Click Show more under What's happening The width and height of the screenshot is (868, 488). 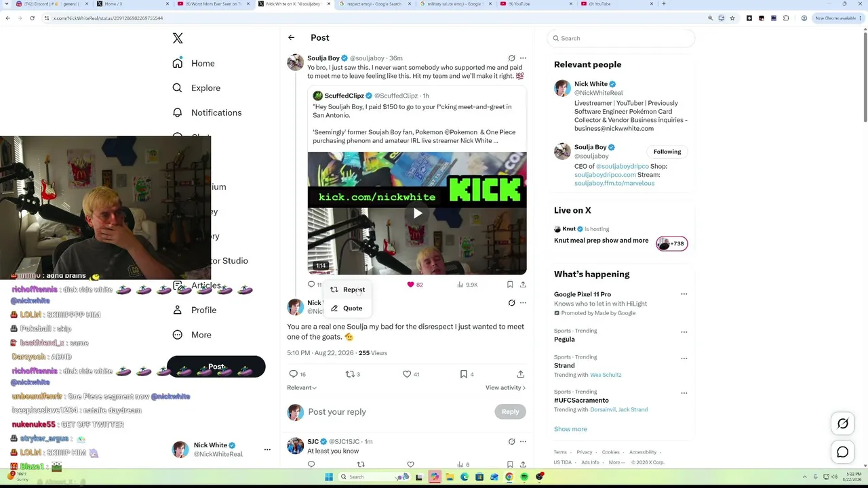point(570,429)
